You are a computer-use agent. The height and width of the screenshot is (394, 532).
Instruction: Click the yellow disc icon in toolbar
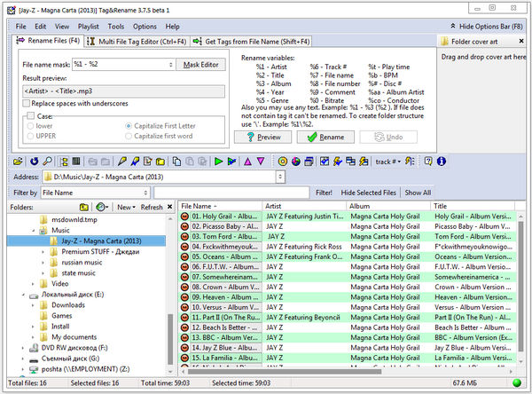pos(283,161)
